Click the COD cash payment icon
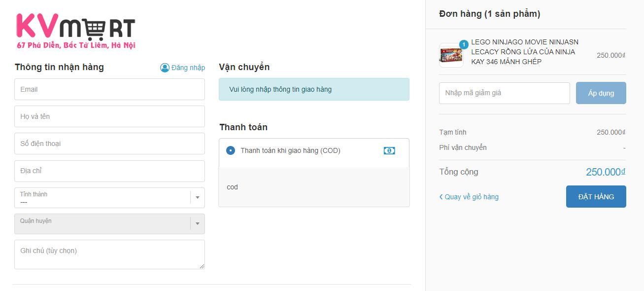 (x=389, y=150)
